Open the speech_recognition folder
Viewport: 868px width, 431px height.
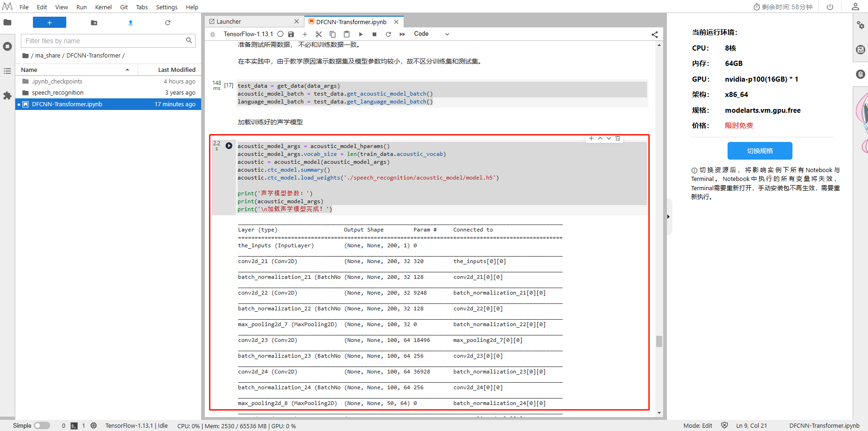pyautogui.click(x=109, y=93)
